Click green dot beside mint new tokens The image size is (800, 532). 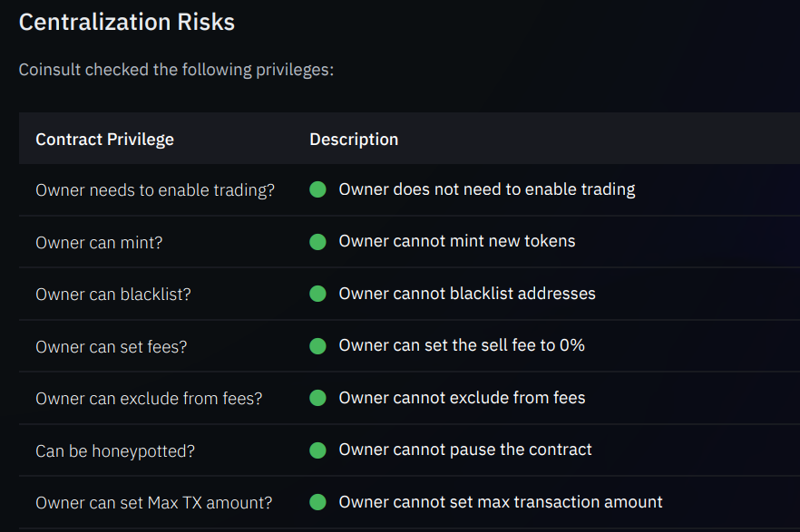(x=317, y=242)
